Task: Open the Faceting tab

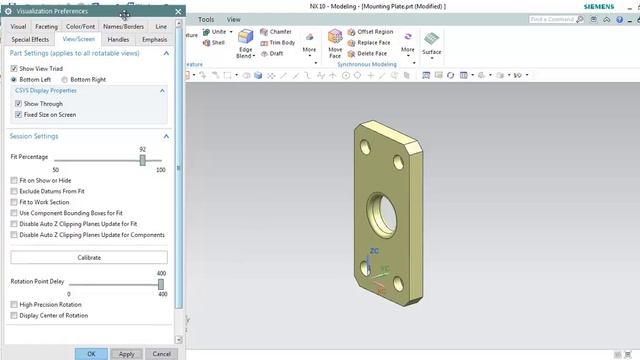Action: [x=46, y=27]
